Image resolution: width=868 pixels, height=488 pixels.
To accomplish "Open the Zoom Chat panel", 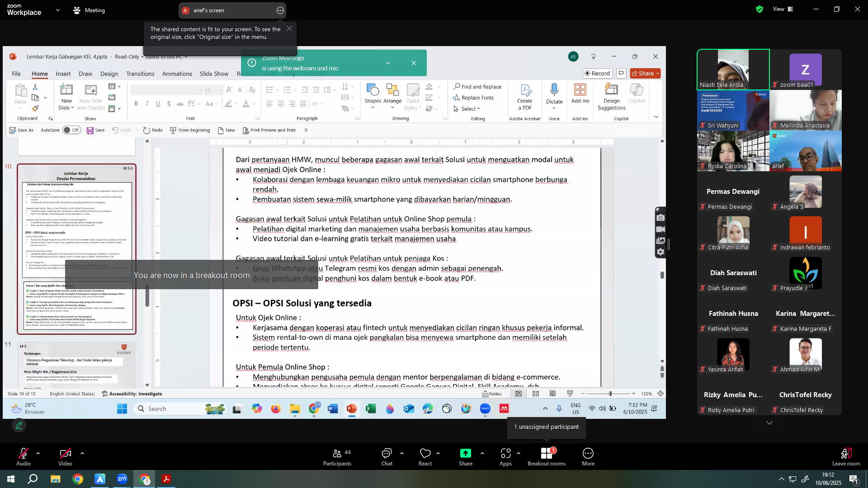I will point(387,456).
